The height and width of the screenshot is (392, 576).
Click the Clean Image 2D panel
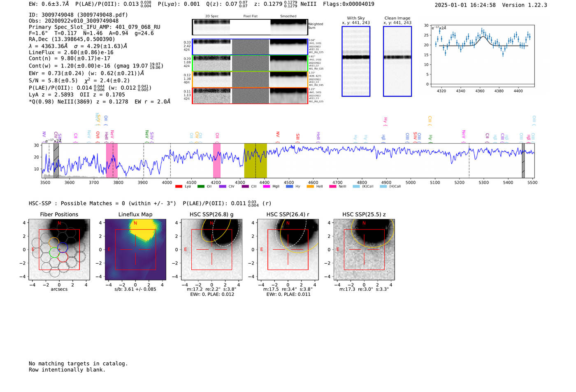click(x=397, y=61)
